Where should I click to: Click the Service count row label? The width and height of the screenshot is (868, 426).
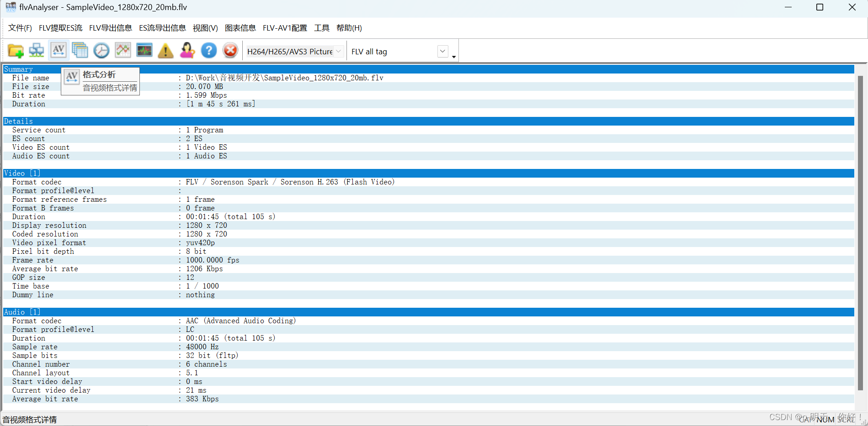tap(39, 130)
